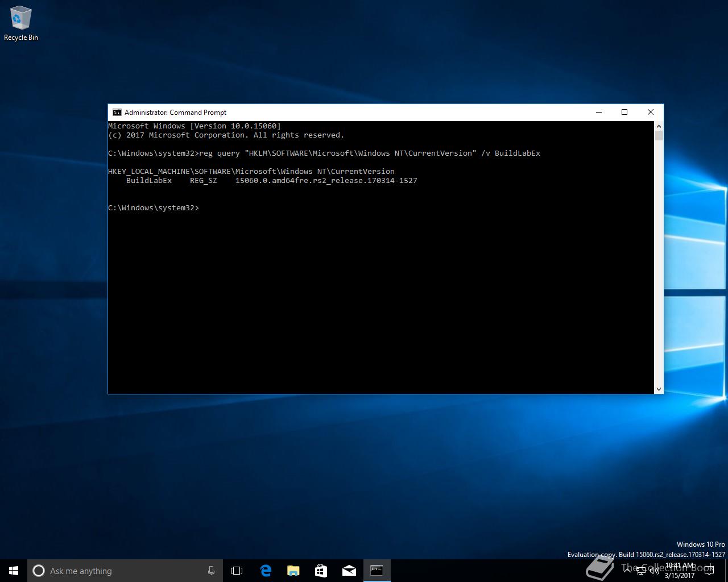
Task: Select the Recycle Bin desktop icon
Action: coord(21,24)
